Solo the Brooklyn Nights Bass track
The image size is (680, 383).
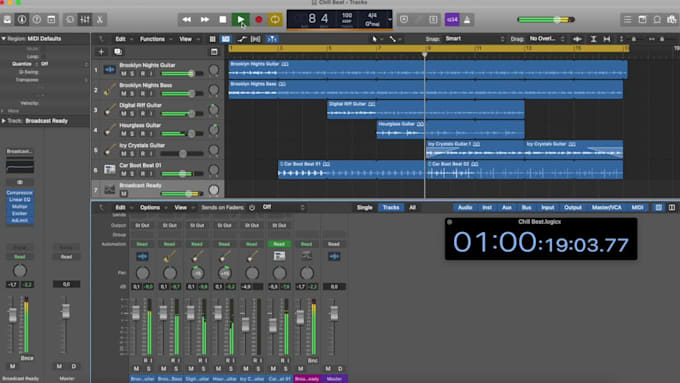coord(133,94)
